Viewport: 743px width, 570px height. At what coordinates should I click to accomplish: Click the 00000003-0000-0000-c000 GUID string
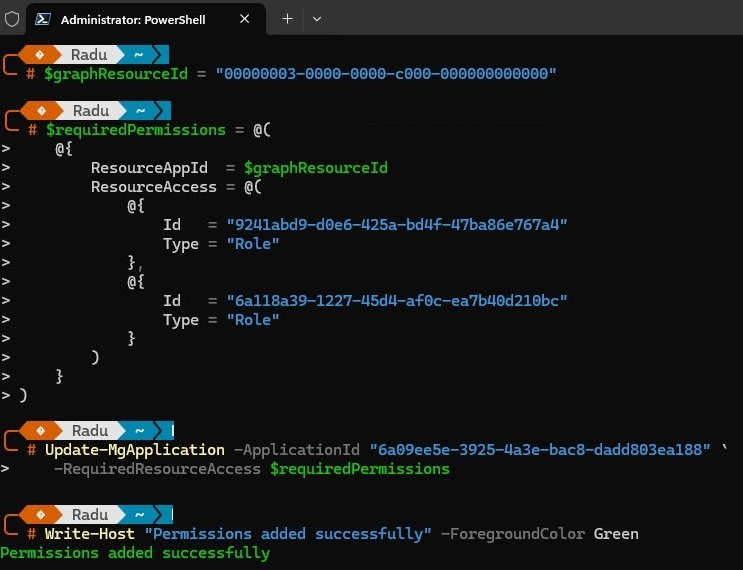click(390, 74)
